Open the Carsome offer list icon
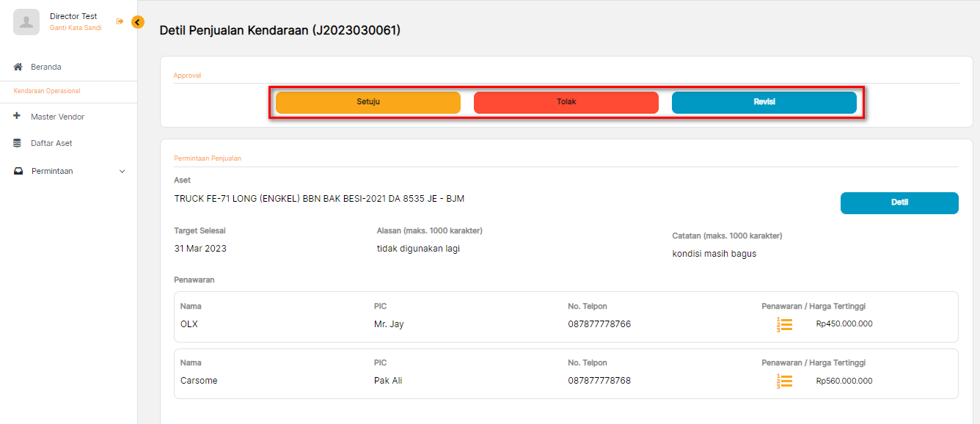The height and width of the screenshot is (424, 980). point(785,381)
